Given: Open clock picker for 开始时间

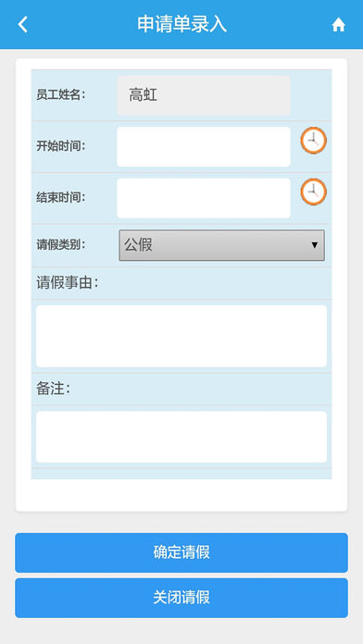Looking at the screenshot, I should tap(313, 141).
